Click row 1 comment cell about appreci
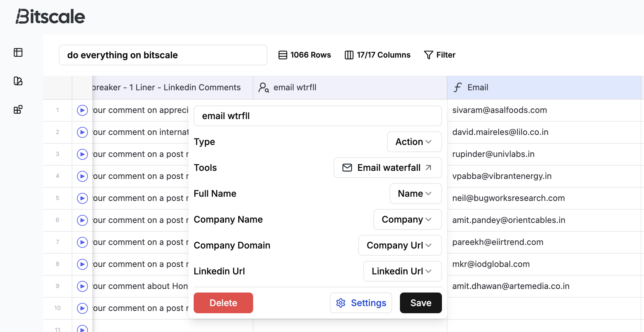The width and height of the screenshot is (644, 332). (x=141, y=110)
